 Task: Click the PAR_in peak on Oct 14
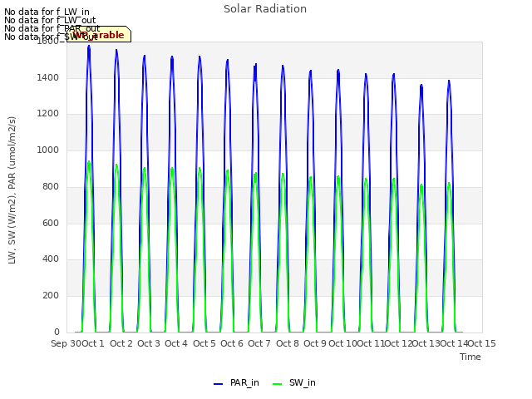[449, 81]
